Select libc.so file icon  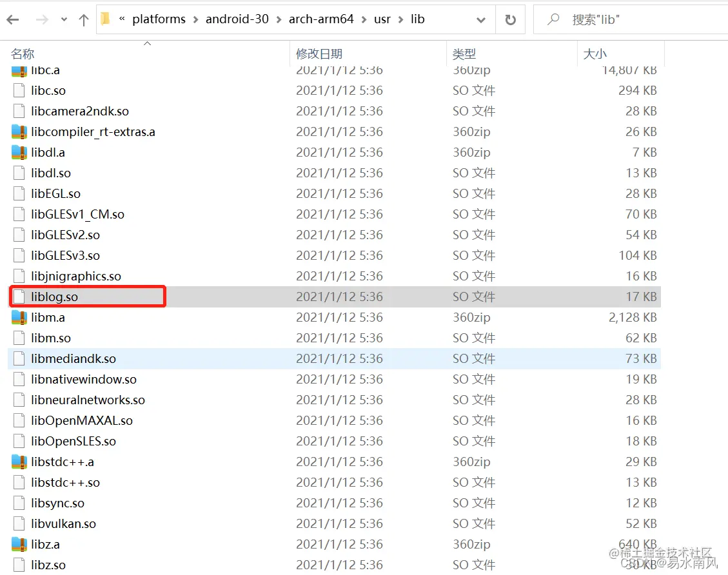pos(19,90)
